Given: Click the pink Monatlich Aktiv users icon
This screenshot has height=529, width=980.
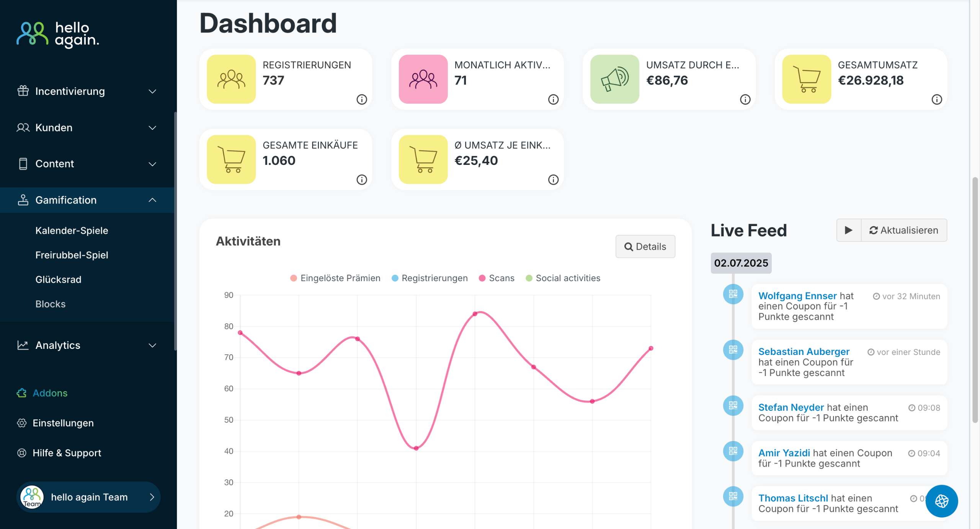Looking at the screenshot, I should (x=423, y=79).
